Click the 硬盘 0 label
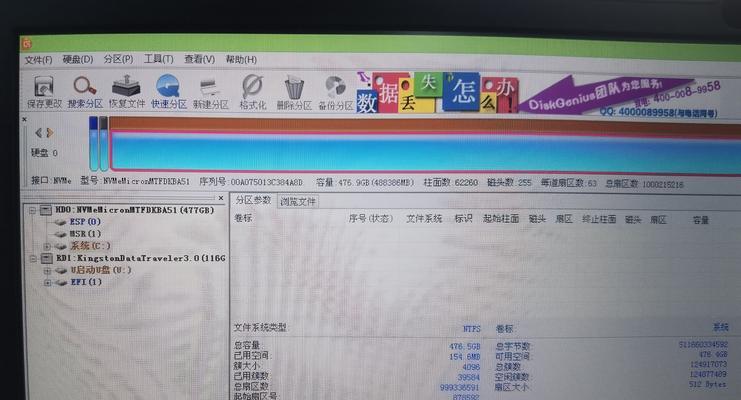The width and height of the screenshot is (741, 400). pyautogui.click(x=44, y=153)
